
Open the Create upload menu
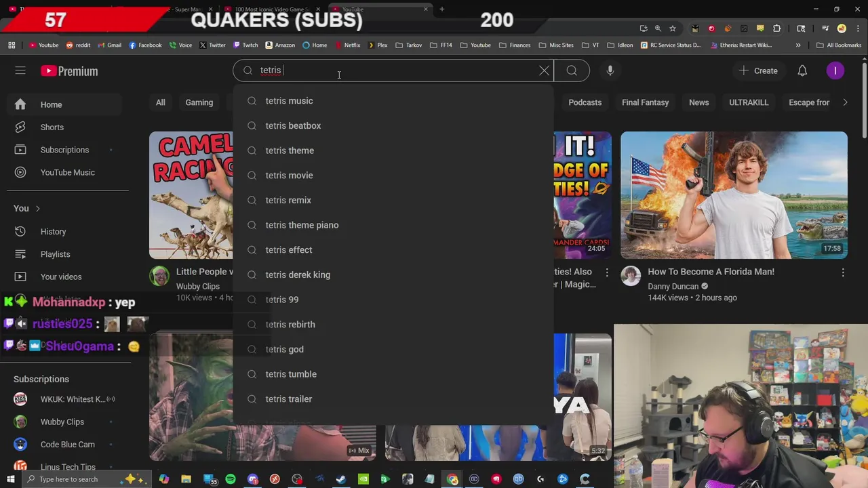tap(758, 70)
